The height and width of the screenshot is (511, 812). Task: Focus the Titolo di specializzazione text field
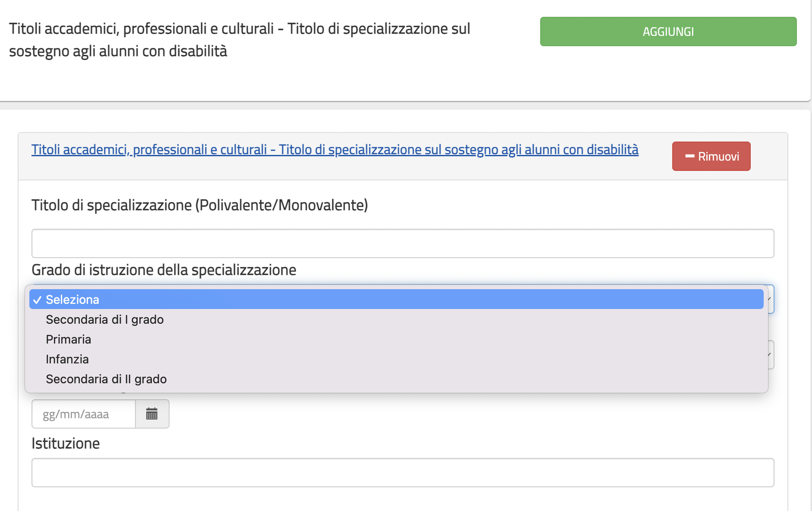[x=402, y=243]
